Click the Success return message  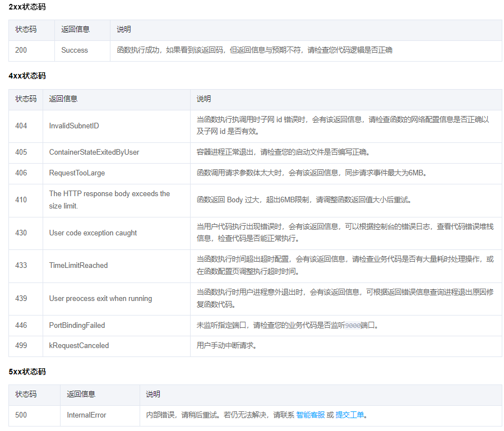coord(75,50)
